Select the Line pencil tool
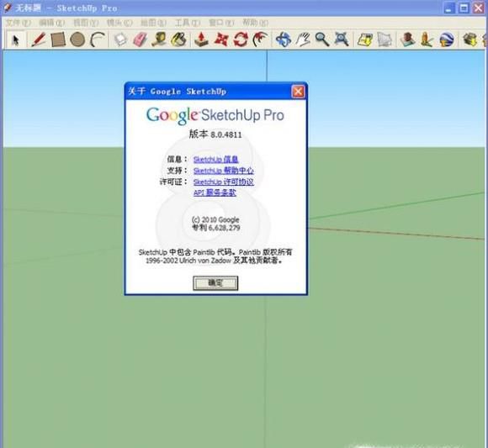This screenshot has width=488, height=448. 39,40
